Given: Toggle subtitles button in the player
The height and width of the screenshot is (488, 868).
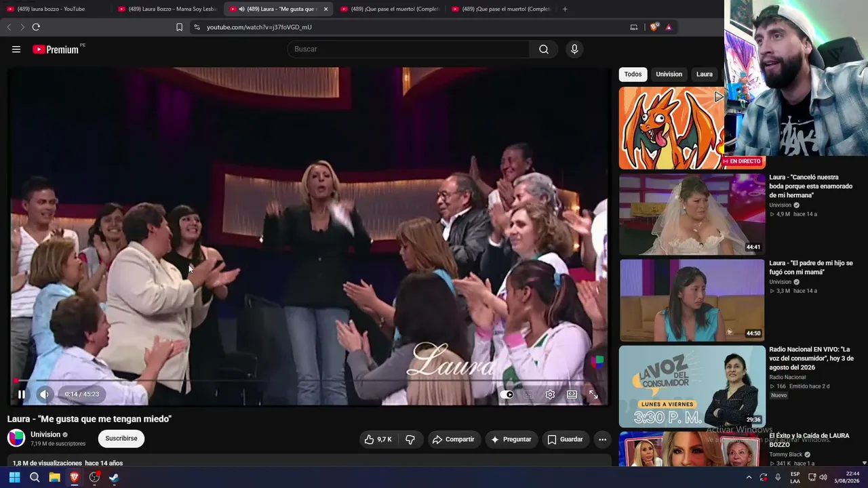Looking at the screenshot, I should (528, 394).
